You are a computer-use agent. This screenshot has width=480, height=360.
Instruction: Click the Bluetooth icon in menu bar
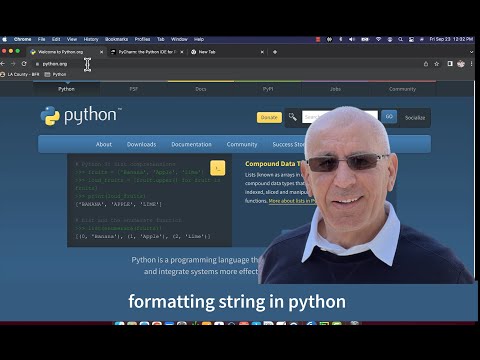340,39
